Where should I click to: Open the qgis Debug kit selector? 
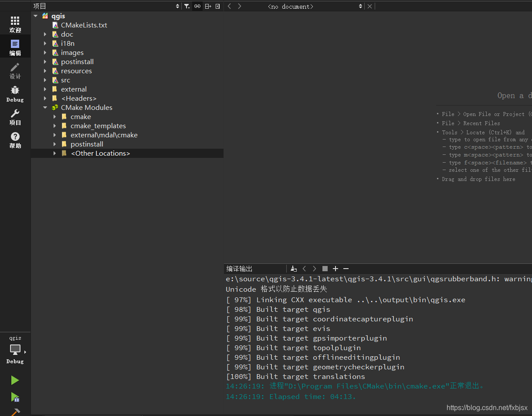[x=15, y=350]
